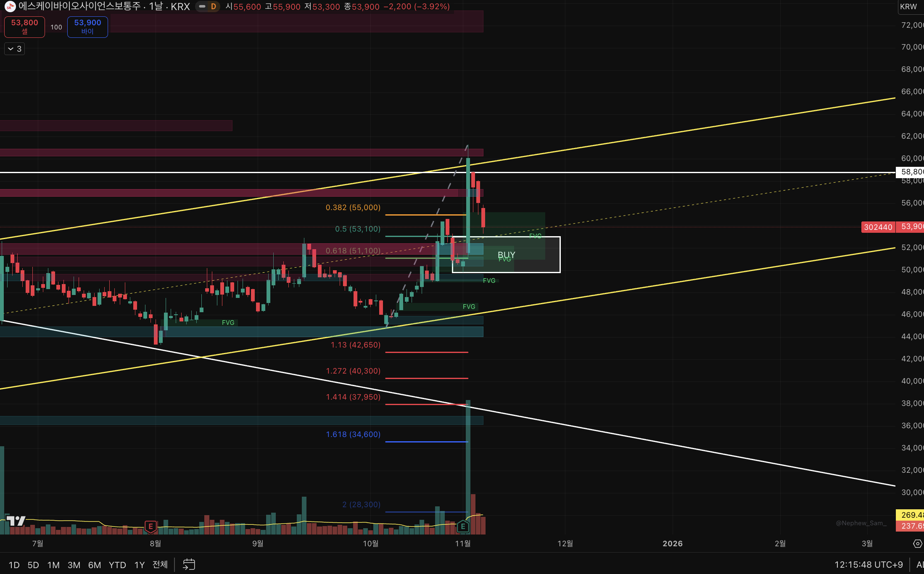The width and height of the screenshot is (924, 574).
Task: Select the 3M time range tab
Action: pyautogui.click(x=74, y=565)
